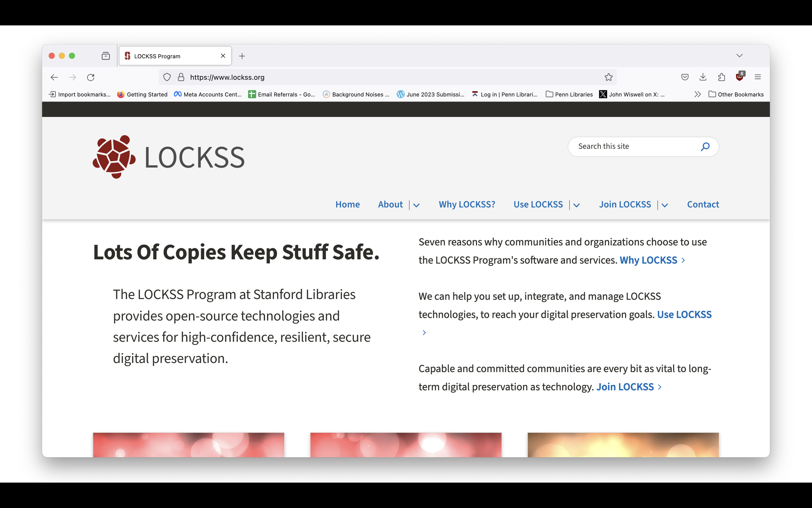The image size is (812, 508).
Task: Open the Downloads panel
Action: coord(703,77)
